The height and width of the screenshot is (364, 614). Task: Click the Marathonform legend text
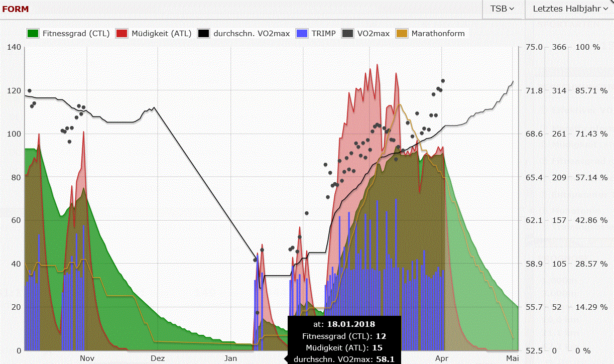click(438, 34)
